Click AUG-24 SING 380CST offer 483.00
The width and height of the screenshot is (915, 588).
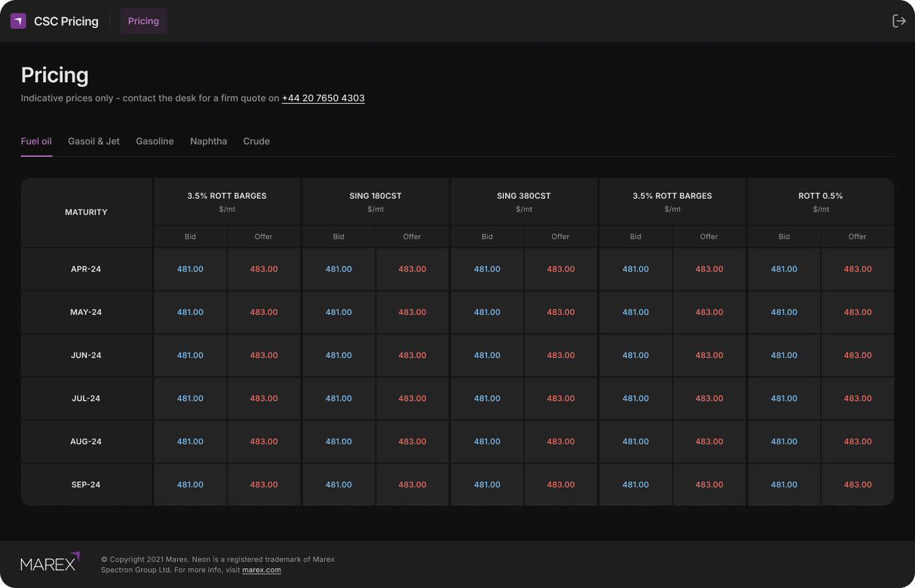coord(561,442)
